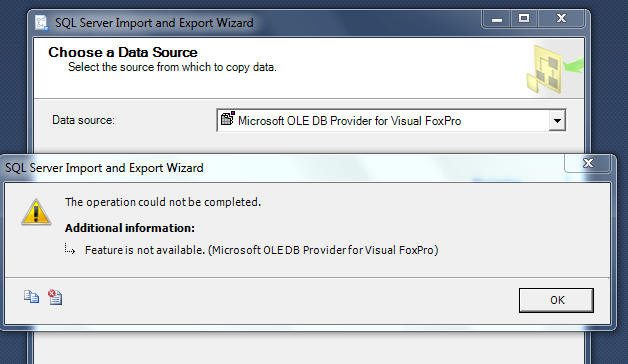Viewport: 628px width, 364px height.
Task: Minimize the Import and Export Wizard window
Action: pos(497,19)
